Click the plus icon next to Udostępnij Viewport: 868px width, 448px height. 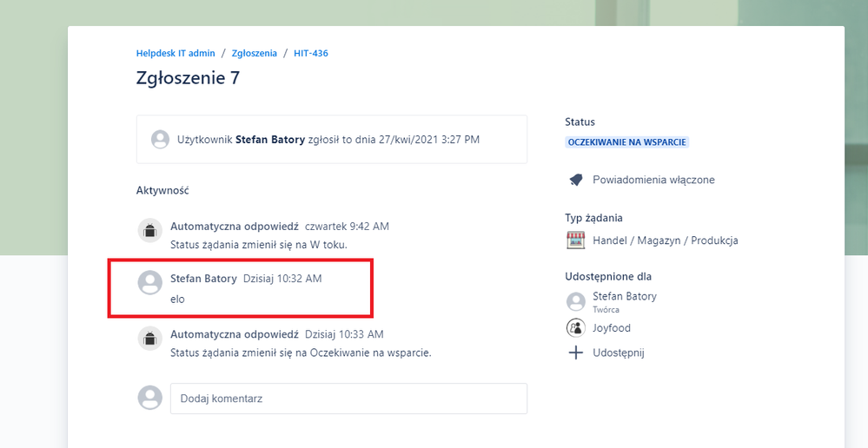pos(576,352)
